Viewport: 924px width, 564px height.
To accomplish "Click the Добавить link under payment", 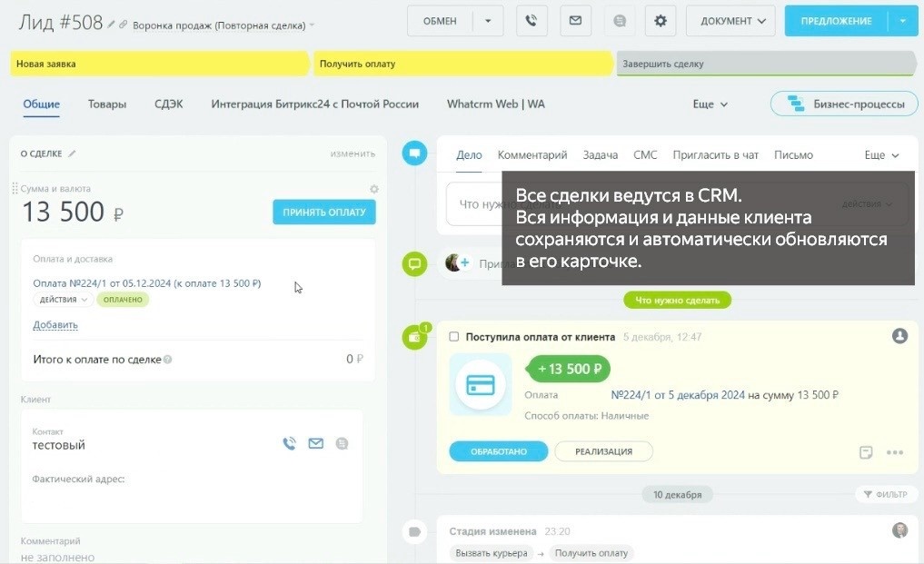I will (x=55, y=325).
